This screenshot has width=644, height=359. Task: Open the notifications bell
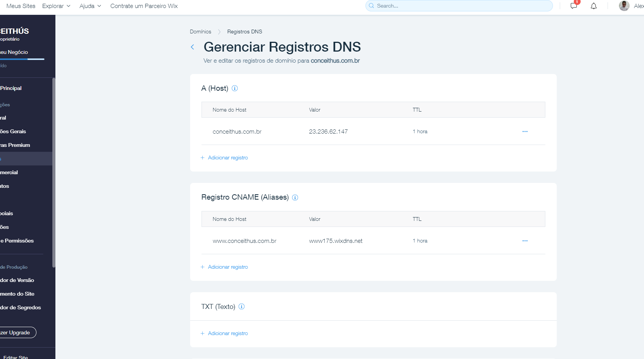coord(594,6)
